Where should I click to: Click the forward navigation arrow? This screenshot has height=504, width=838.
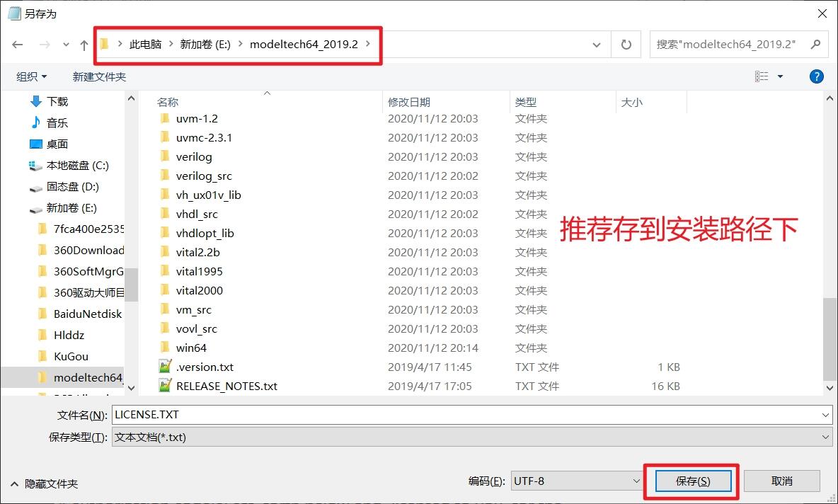[45, 45]
